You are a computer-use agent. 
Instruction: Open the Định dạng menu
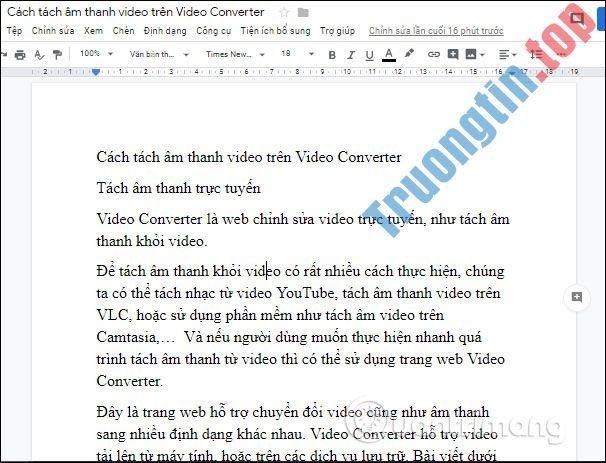tap(165, 31)
